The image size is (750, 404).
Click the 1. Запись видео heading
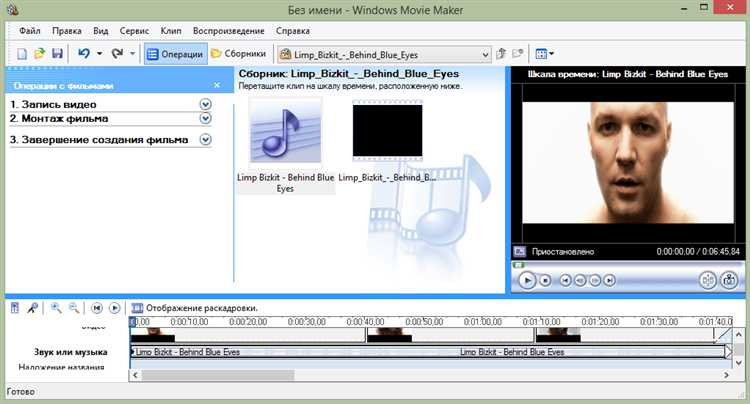tap(53, 104)
